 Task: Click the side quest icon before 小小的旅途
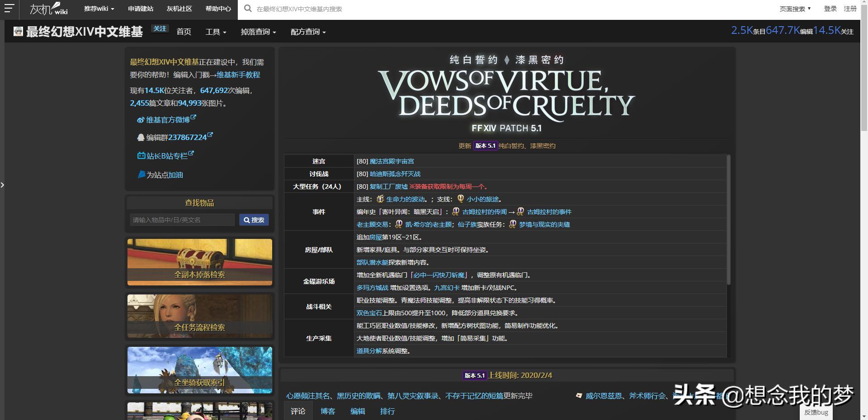pyautogui.click(x=460, y=199)
